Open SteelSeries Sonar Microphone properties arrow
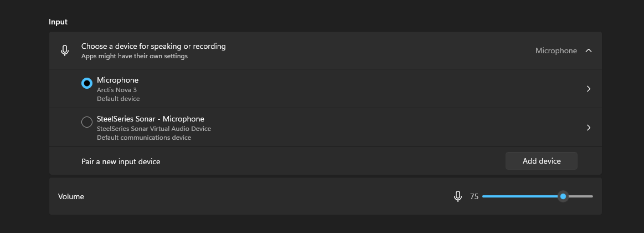Screen dimensions: 644x233 589,128
